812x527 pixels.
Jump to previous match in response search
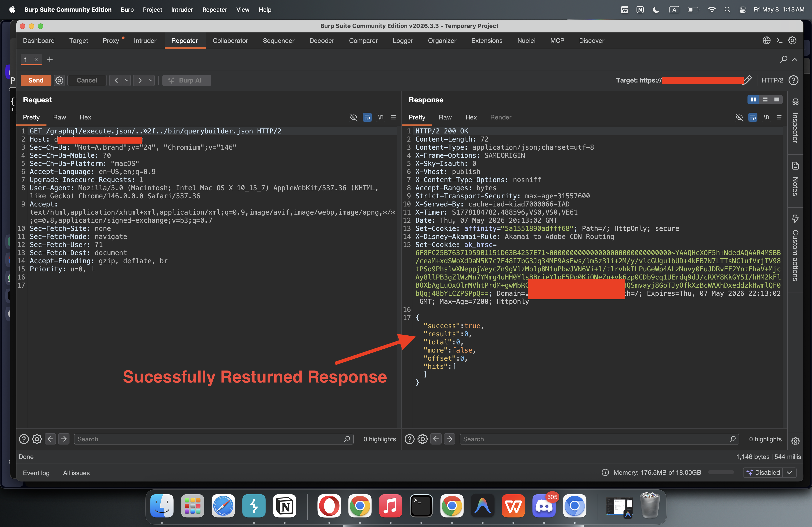pyautogui.click(x=436, y=439)
